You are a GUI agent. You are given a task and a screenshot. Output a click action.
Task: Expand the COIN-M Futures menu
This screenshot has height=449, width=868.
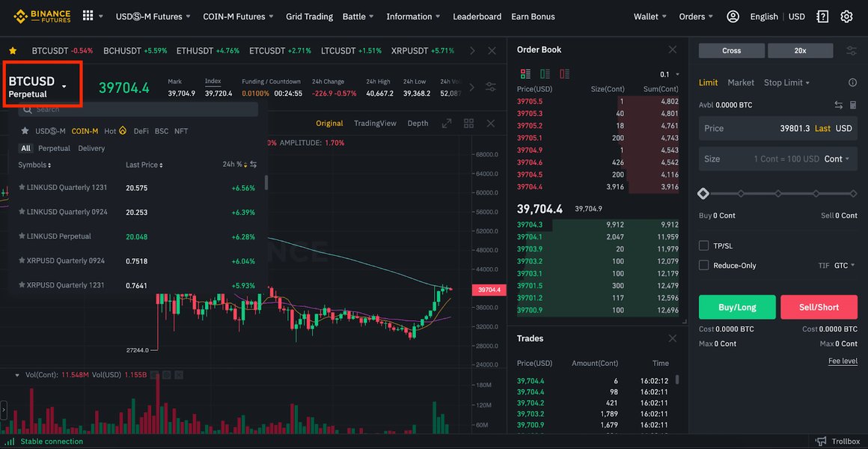pyautogui.click(x=238, y=16)
